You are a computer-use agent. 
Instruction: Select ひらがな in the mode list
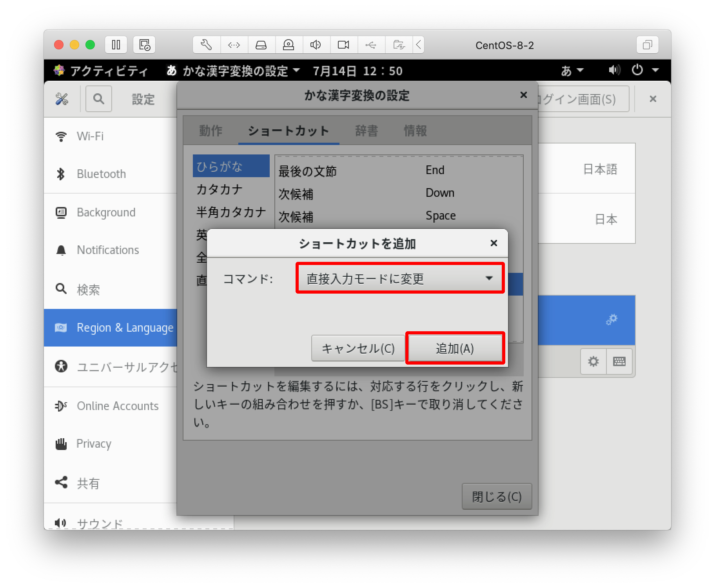(231, 166)
